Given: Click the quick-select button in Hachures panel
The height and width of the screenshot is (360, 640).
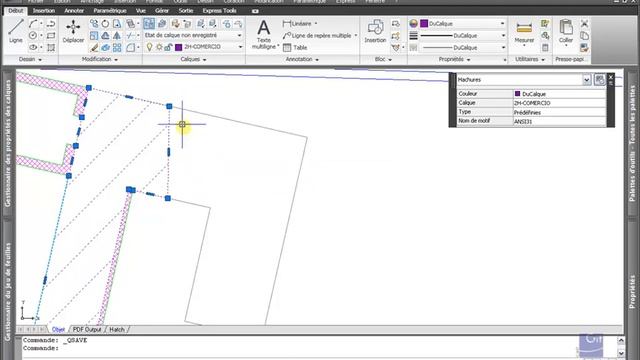Looking at the screenshot, I should click(x=599, y=80).
